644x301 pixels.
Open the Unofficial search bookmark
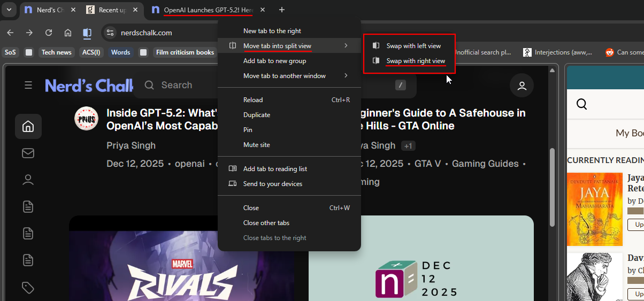[483, 52]
